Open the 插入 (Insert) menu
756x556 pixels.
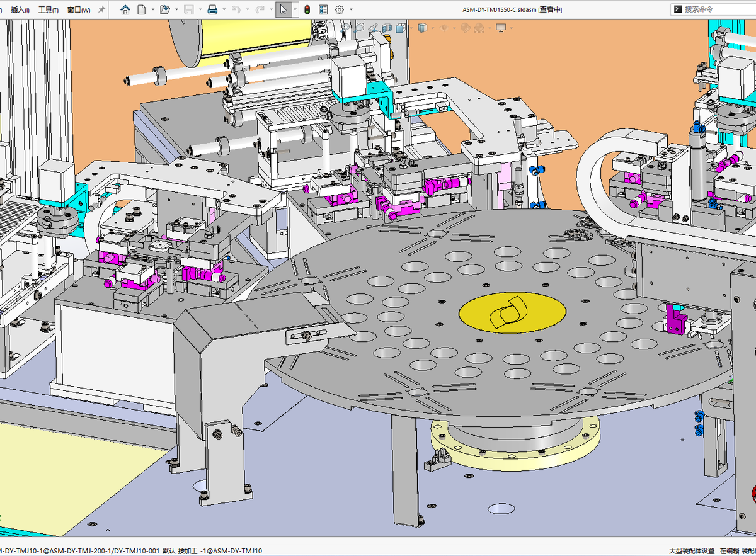tap(20, 9)
